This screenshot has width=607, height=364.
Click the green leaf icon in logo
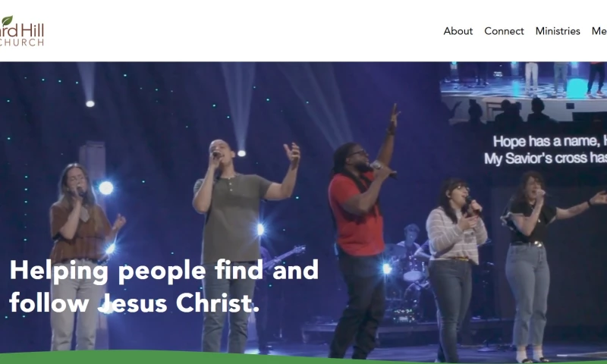click(x=7, y=21)
